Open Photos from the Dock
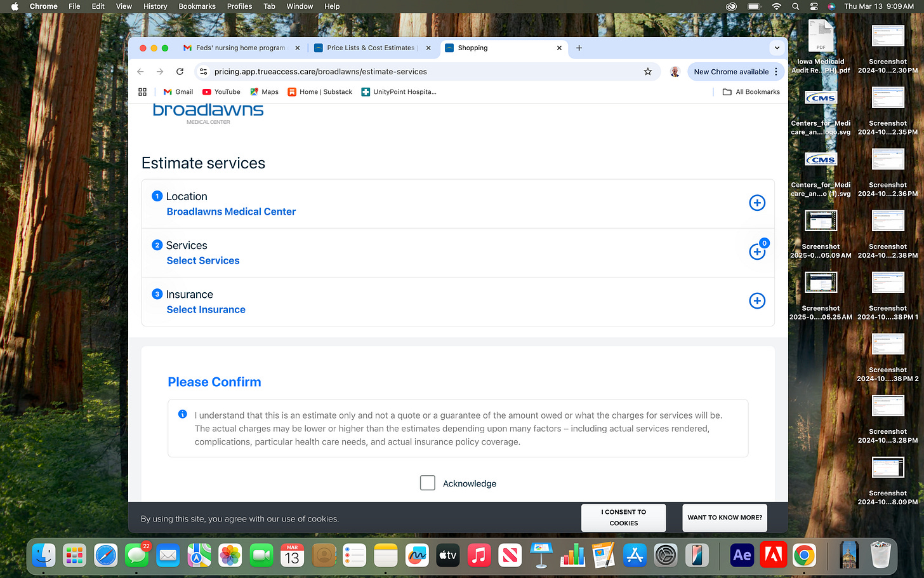This screenshot has height=578, width=924. point(230,556)
